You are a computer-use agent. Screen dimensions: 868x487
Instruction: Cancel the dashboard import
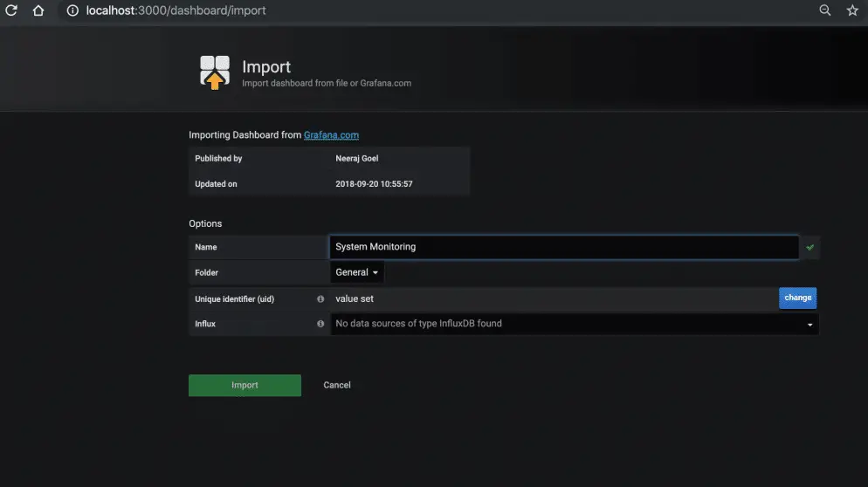pyautogui.click(x=337, y=385)
